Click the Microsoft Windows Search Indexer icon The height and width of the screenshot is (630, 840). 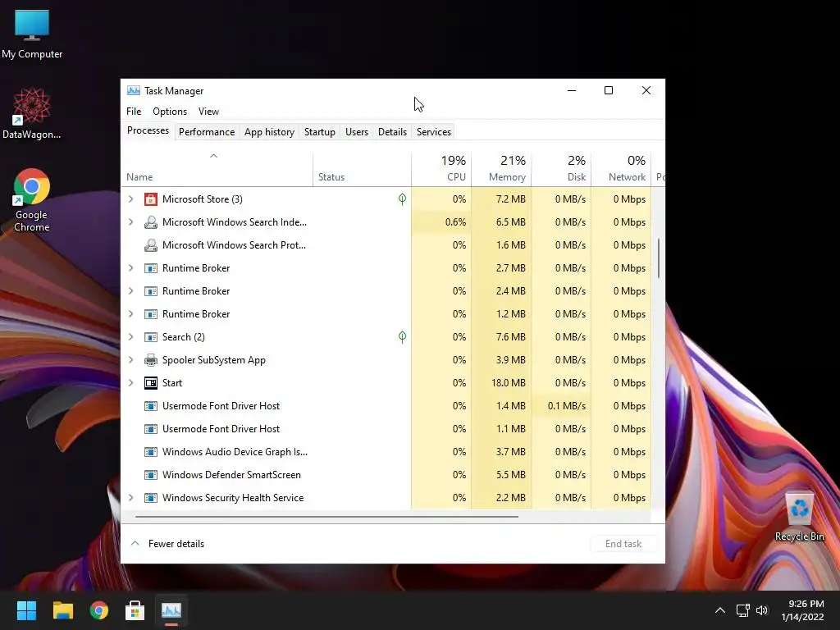coord(151,222)
